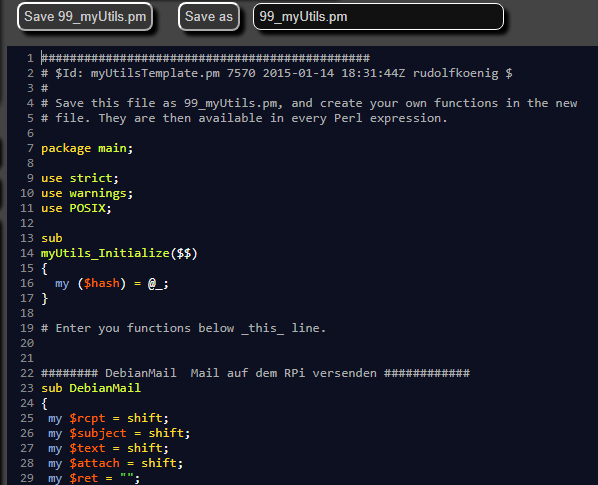598x485 pixels.
Task: Click the lone 'sub' keyword on line 13
Action: (x=51, y=238)
